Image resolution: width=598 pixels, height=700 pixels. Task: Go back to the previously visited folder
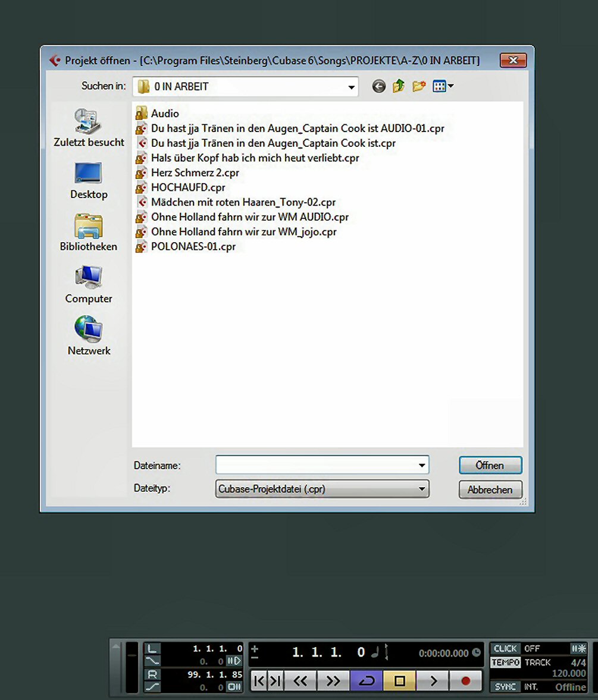coord(378,86)
